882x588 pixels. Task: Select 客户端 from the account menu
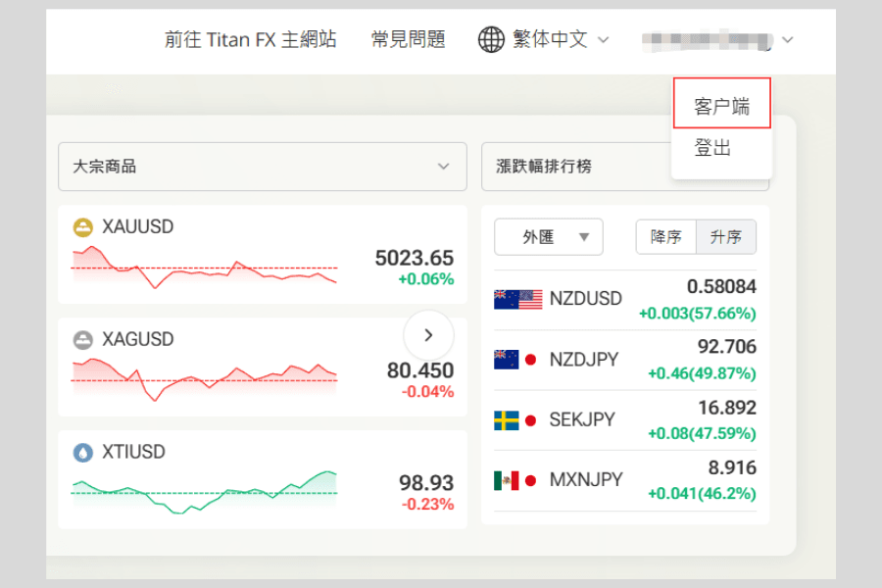click(721, 102)
